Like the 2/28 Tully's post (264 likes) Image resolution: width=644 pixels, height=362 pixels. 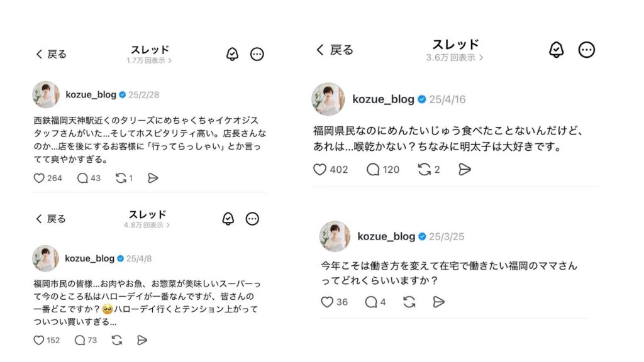pyautogui.click(x=39, y=178)
